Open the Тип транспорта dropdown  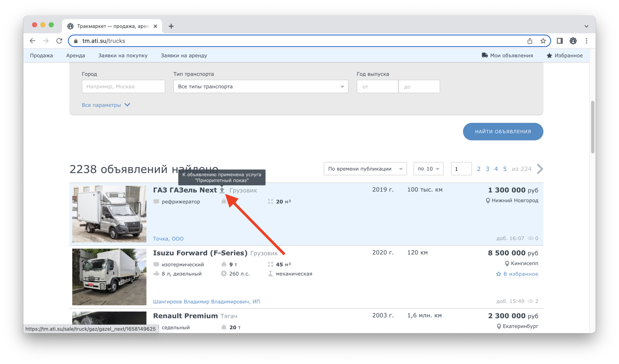(x=261, y=87)
